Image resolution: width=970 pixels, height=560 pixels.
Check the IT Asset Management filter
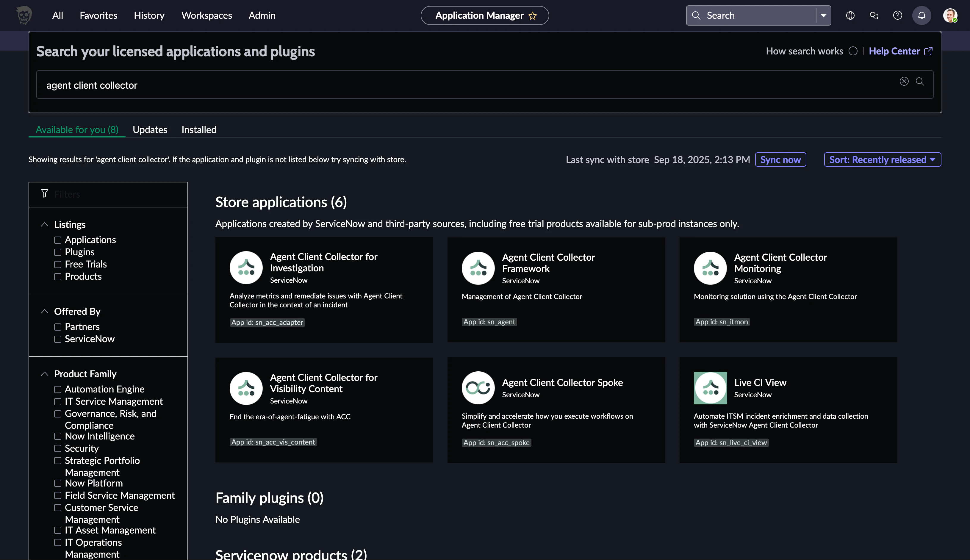pos(58,530)
